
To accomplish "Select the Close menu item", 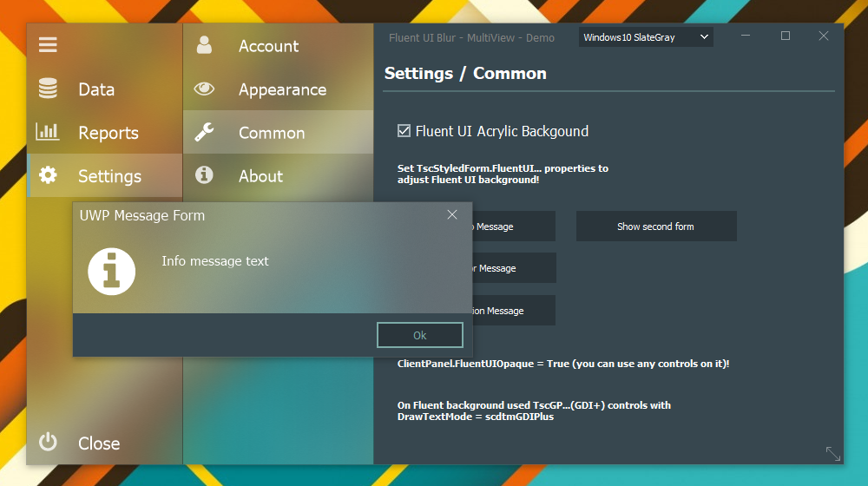I will tap(105, 443).
